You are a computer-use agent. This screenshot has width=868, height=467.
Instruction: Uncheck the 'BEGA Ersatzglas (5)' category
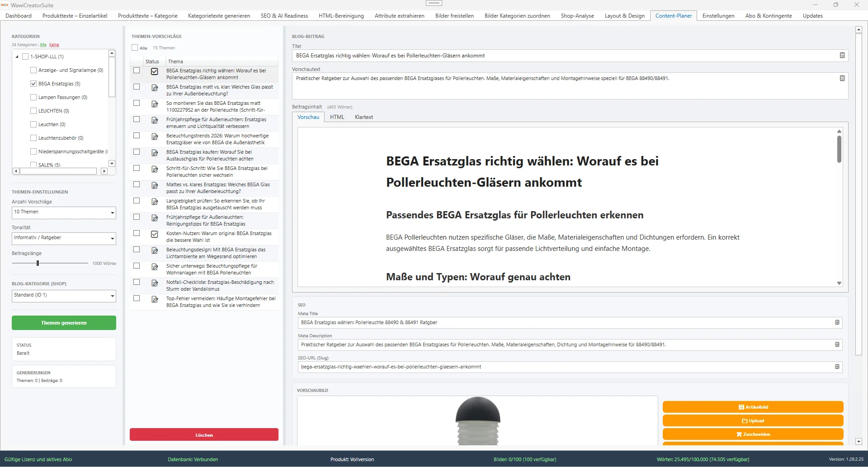[x=33, y=83]
